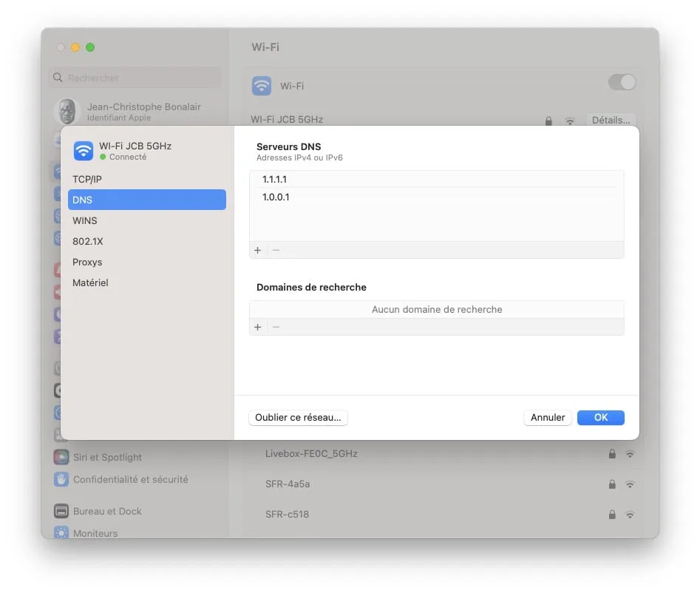Select DNS server 1.1.1.1
700x593 pixels.
pos(437,179)
